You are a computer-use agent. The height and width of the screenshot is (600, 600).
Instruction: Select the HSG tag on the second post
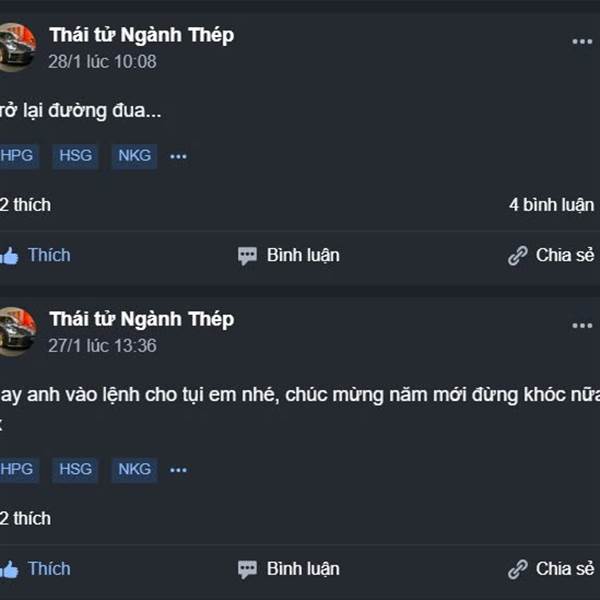click(x=75, y=469)
